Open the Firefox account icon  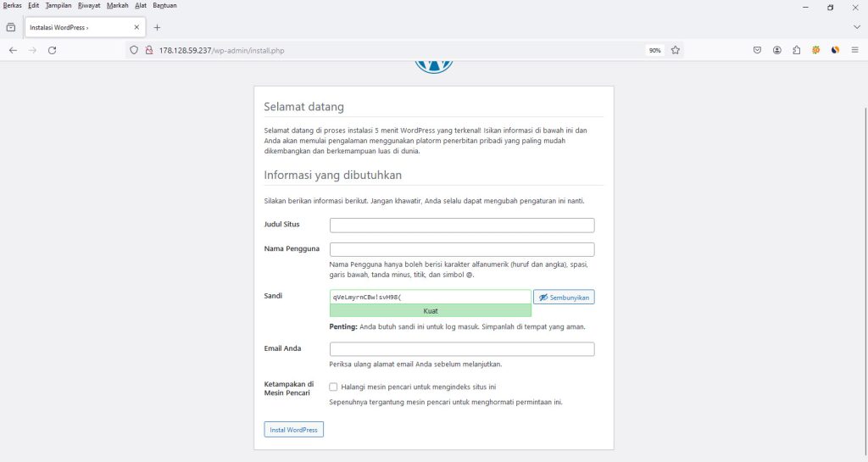coord(777,50)
